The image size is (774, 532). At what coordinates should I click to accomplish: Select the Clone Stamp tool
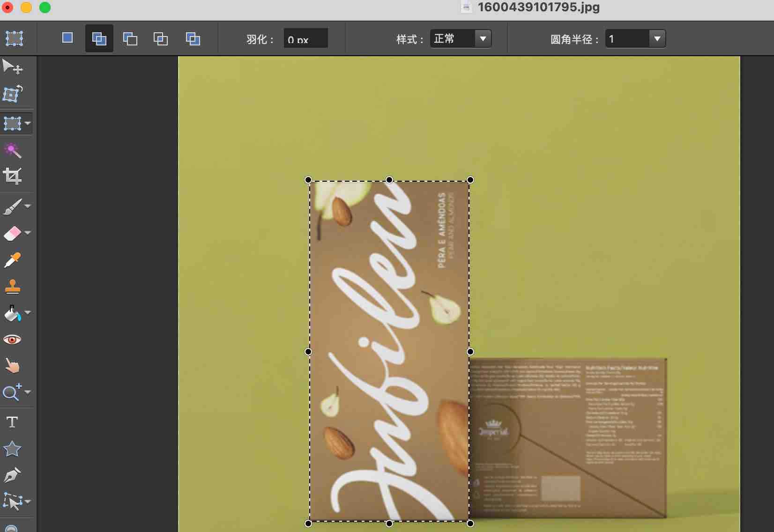pos(13,286)
